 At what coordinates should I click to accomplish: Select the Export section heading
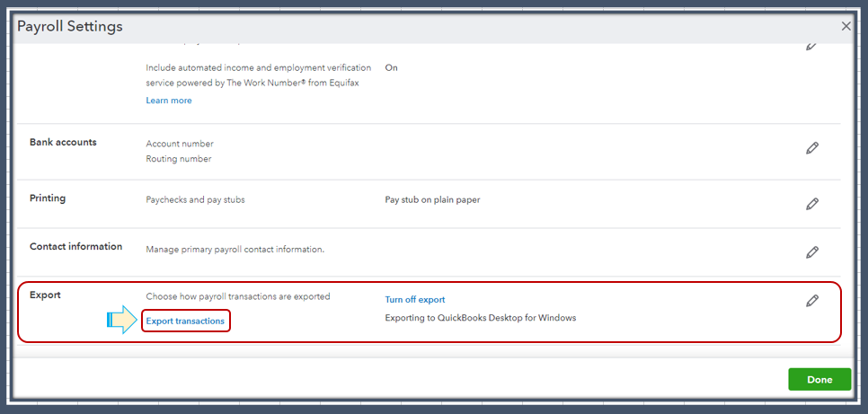point(45,295)
